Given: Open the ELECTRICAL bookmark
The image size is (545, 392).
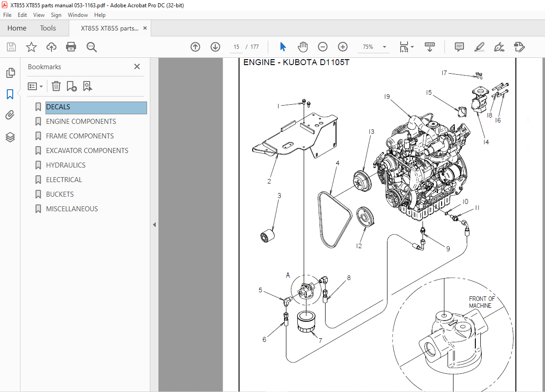Looking at the screenshot, I should click(x=64, y=180).
